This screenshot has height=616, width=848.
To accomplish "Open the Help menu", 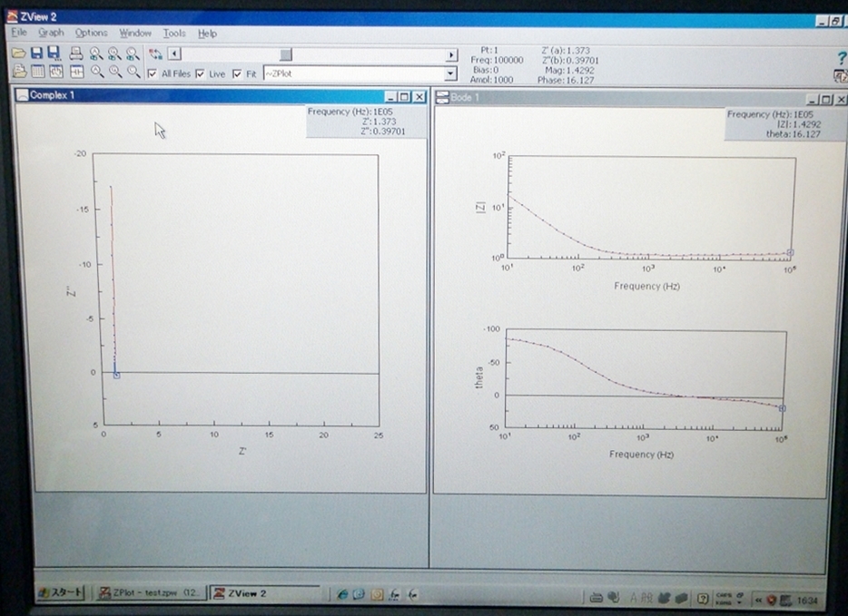I will (207, 34).
